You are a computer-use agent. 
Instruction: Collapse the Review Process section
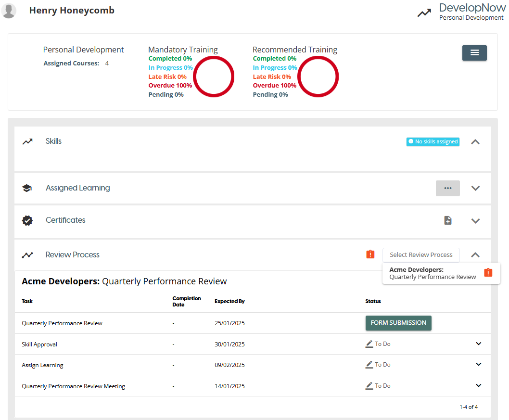[x=475, y=255]
